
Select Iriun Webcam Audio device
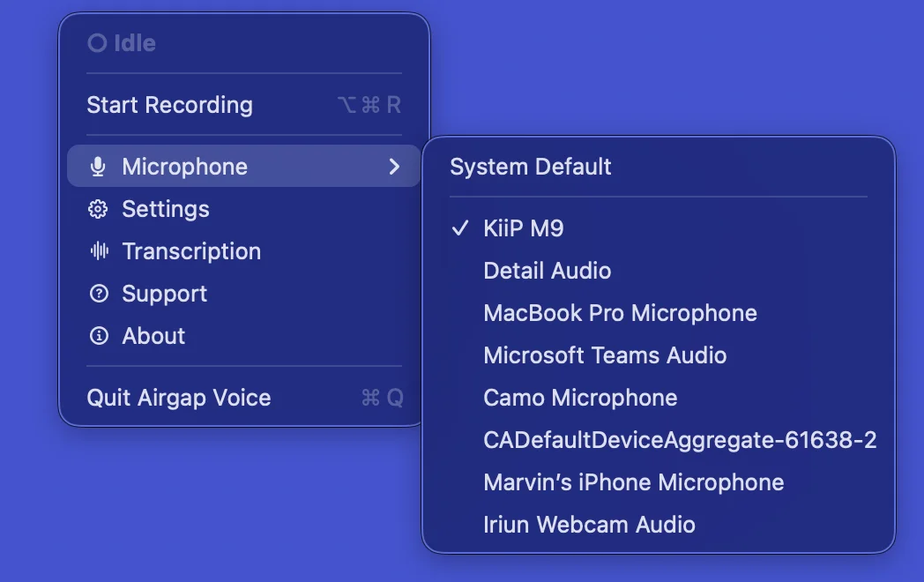[589, 525]
